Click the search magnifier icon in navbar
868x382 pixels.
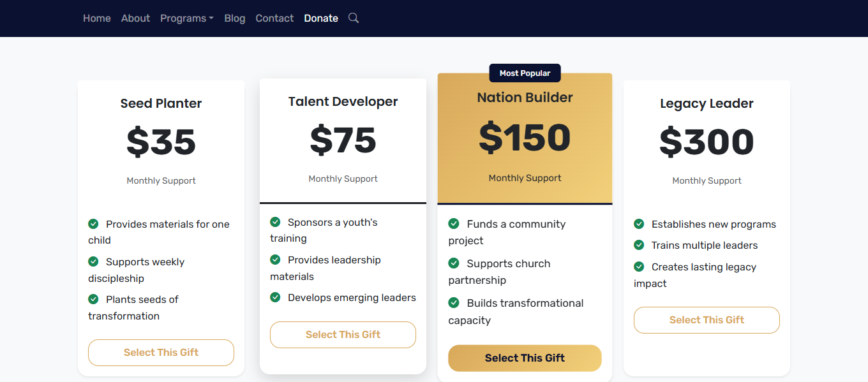point(354,18)
